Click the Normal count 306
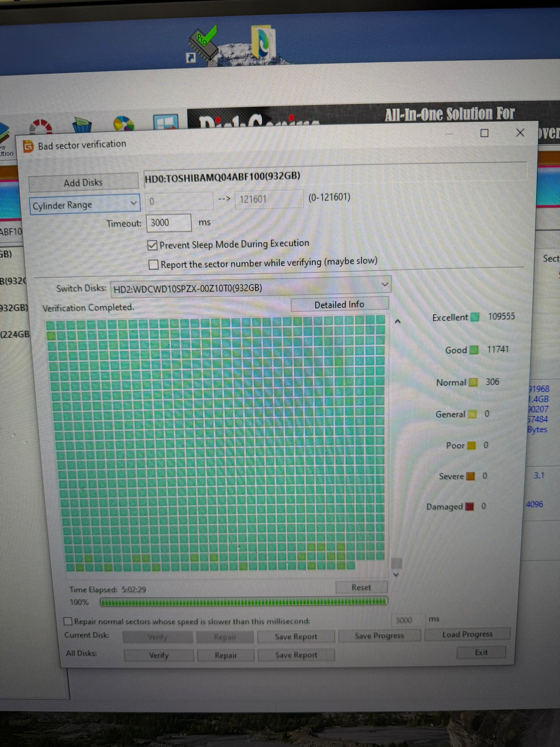The height and width of the screenshot is (747, 560). click(492, 381)
